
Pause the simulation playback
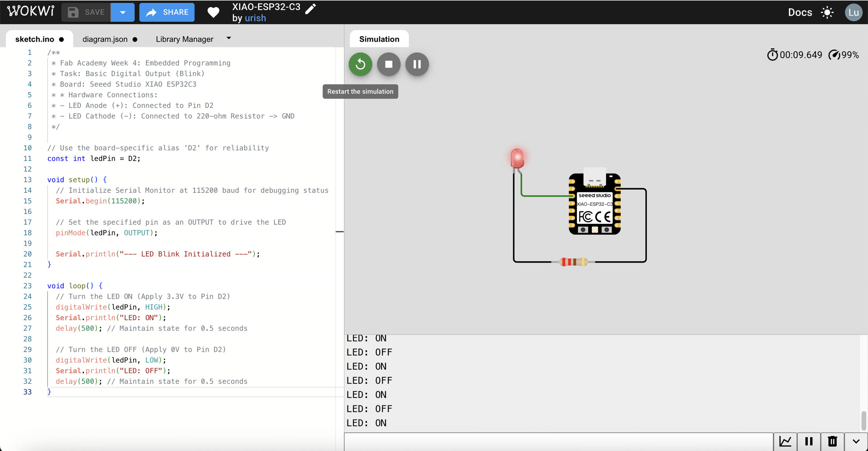(x=417, y=64)
